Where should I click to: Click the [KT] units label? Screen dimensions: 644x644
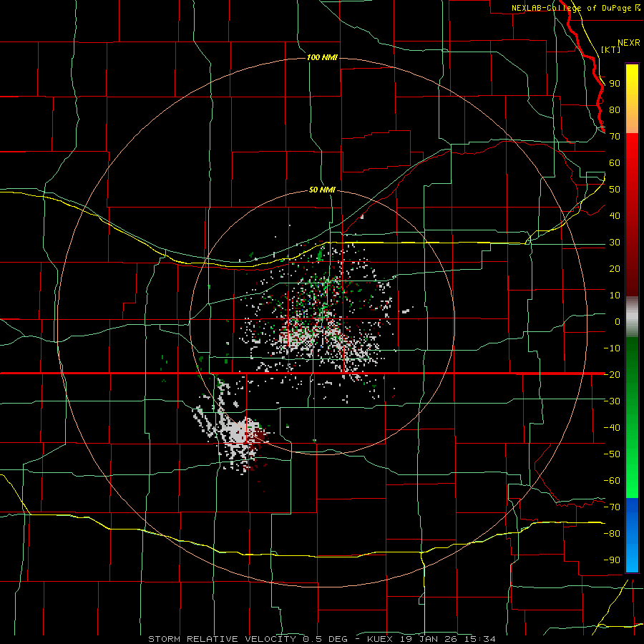(611, 49)
